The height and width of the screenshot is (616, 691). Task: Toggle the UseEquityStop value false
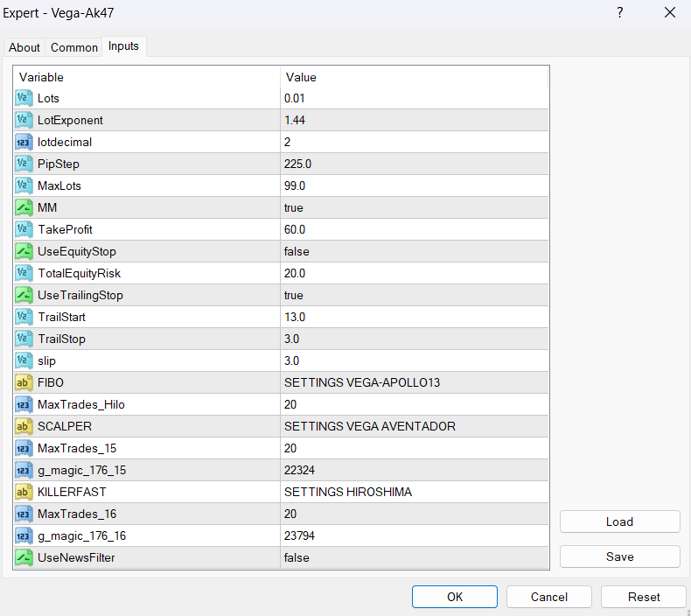(x=296, y=251)
